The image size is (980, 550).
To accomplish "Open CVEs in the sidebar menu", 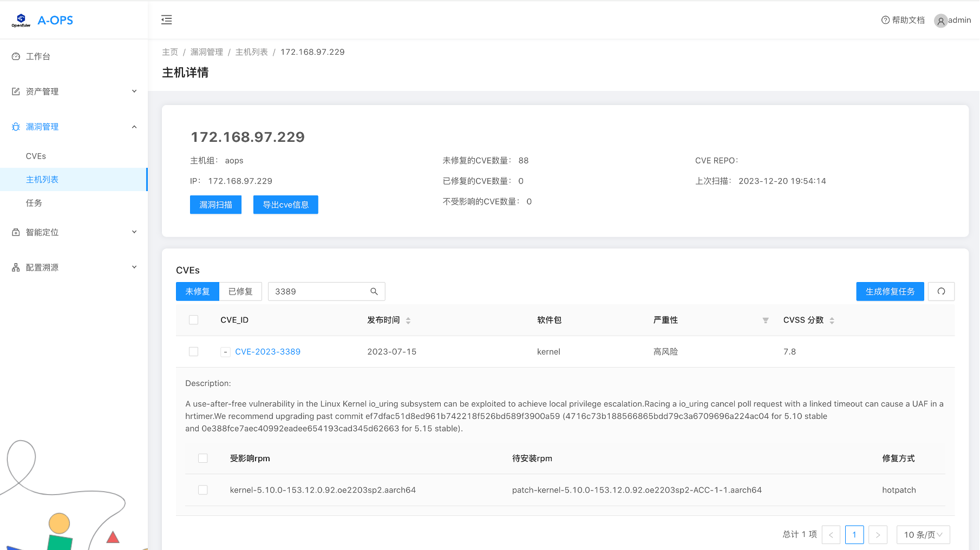I will 36,156.
